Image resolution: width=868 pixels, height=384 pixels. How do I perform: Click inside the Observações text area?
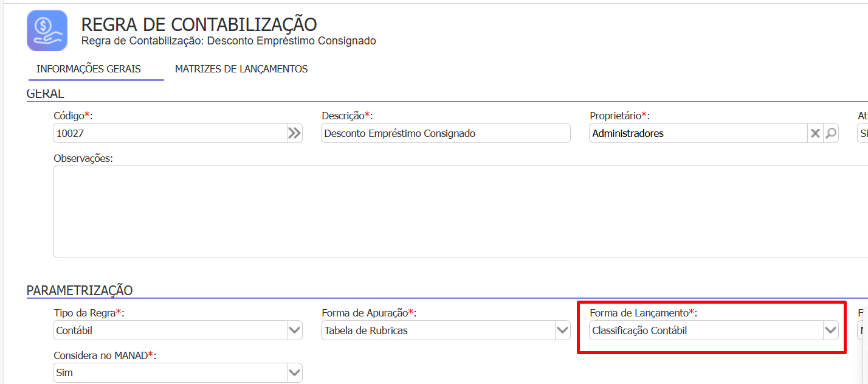click(x=456, y=211)
